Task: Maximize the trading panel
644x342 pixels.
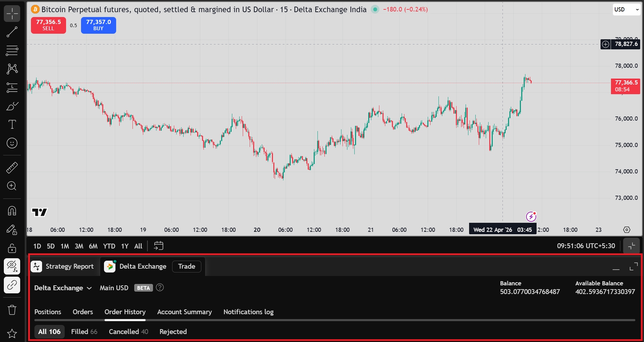Action: click(634, 267)
